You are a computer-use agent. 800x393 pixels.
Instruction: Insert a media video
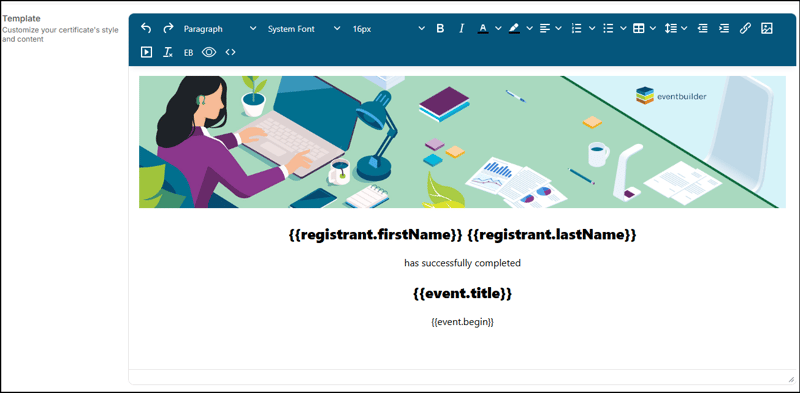[x=146, y=52]
